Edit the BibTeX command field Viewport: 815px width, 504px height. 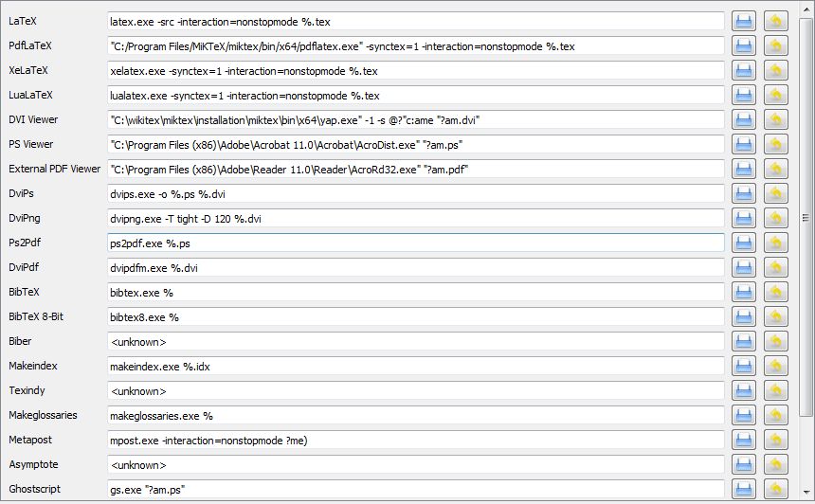tap(416, 292)
